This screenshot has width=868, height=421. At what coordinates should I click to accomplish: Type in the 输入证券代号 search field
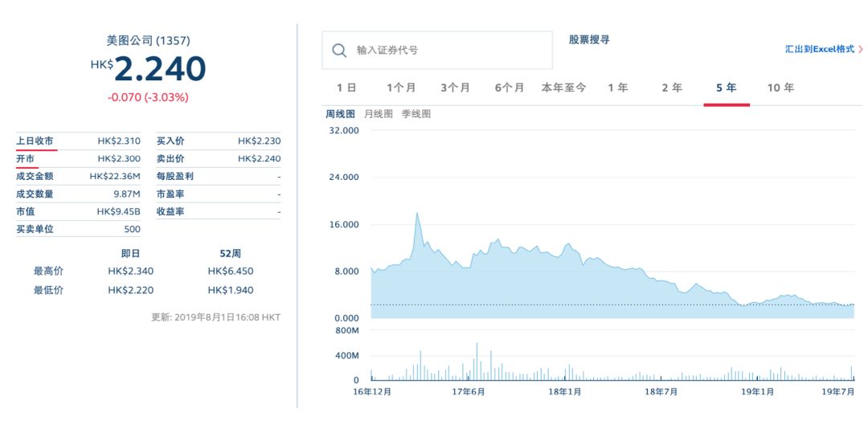tap(450, 51)
